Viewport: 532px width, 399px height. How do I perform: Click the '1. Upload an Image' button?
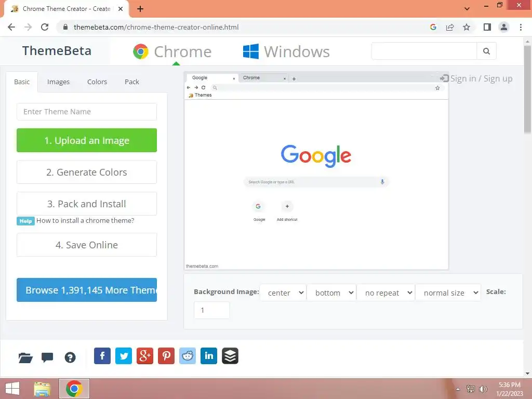coord(87,140)
